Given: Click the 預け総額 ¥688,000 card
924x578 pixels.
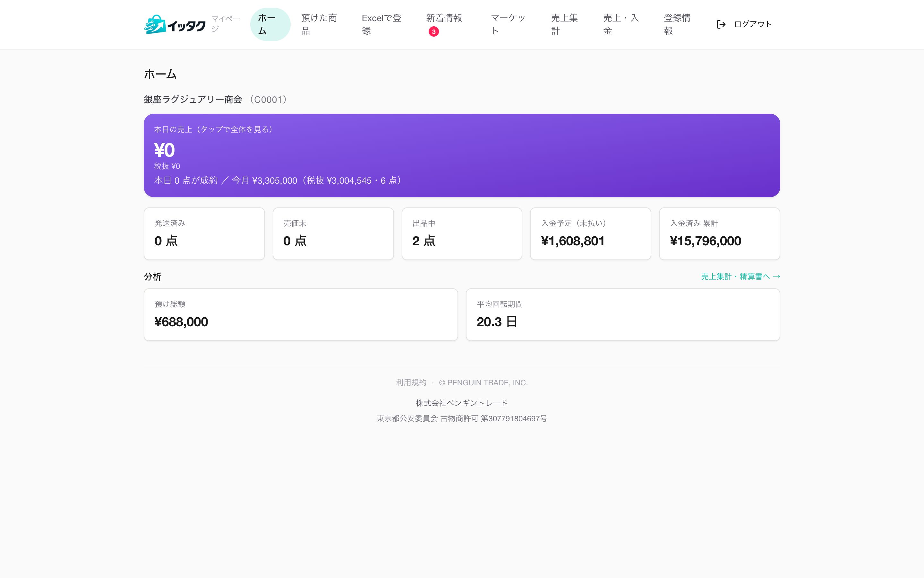Looking at the screenshot, I should [x=301, y=315].
